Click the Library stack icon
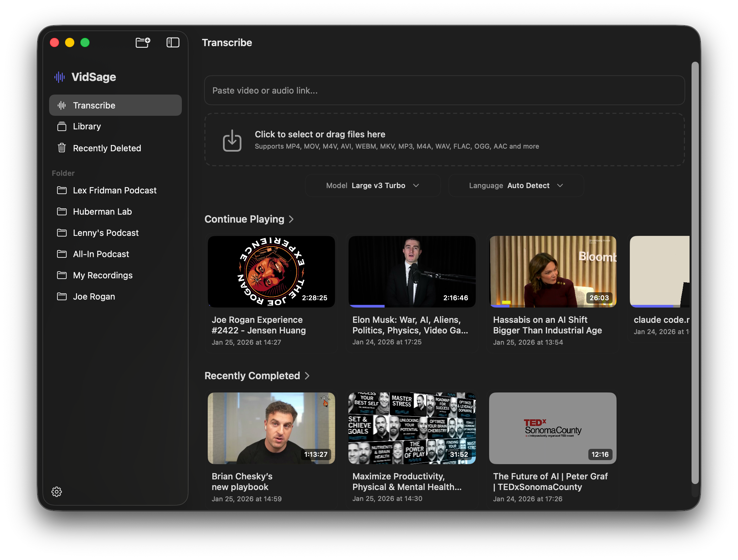 62,126
